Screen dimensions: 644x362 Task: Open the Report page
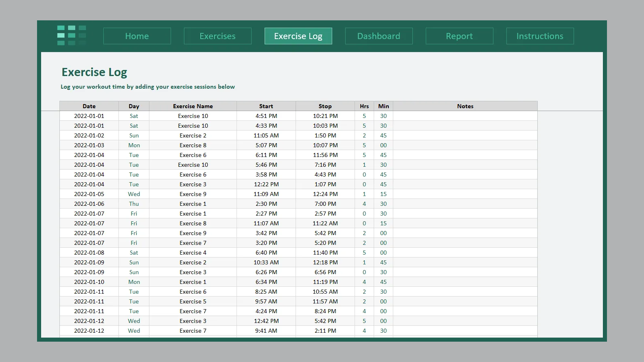[459, 36]
